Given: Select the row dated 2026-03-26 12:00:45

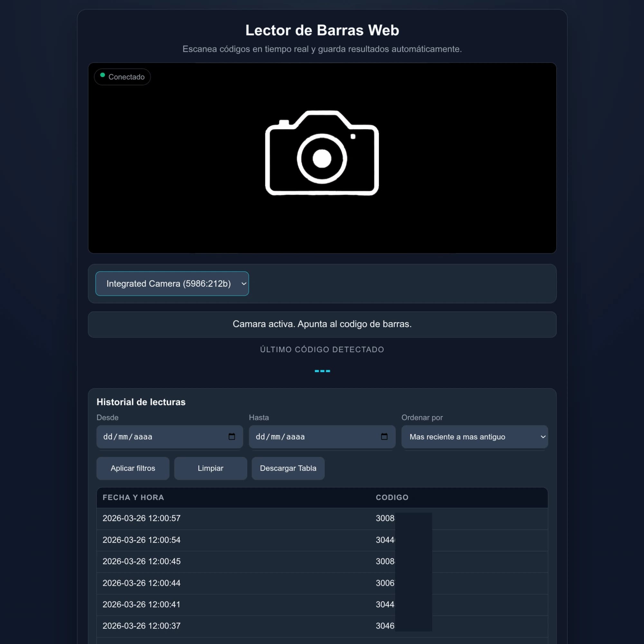Looking at the screenshot, I should coord(322,561).
